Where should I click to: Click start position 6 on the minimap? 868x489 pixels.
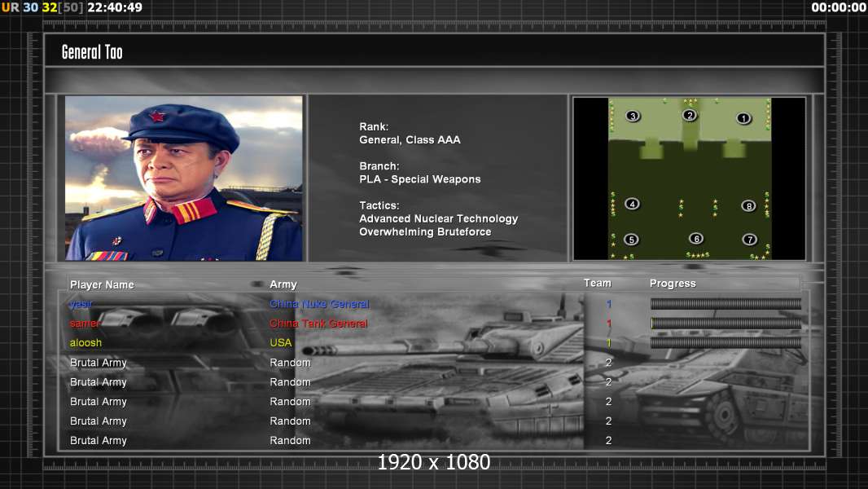pos(696,239)
